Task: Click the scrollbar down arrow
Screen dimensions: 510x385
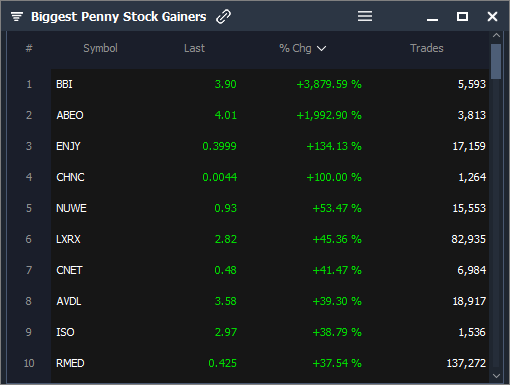Action: [496, 376]
